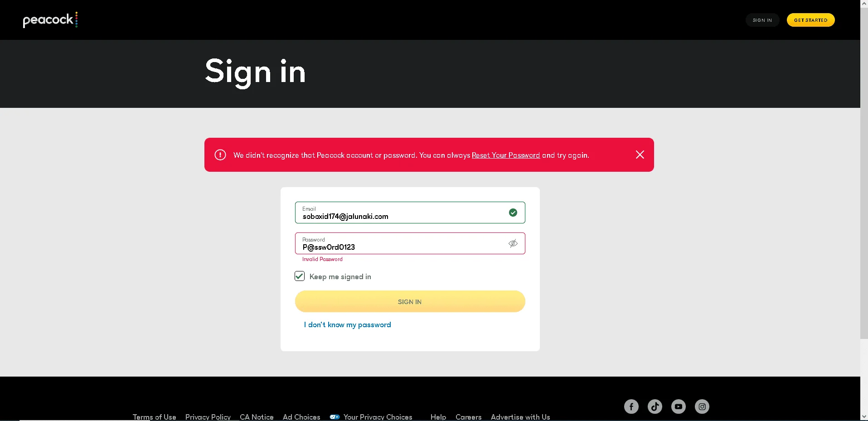Image resolution: width=868 pixels, height=421 pixels.
Task: Click the green email valid checkmark icon
Action: (513, 213)
